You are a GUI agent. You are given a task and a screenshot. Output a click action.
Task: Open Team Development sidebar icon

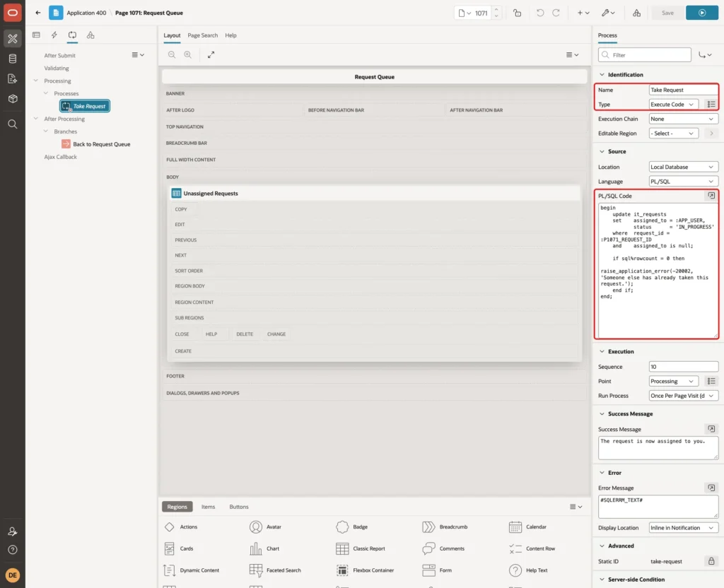(13, 79)
